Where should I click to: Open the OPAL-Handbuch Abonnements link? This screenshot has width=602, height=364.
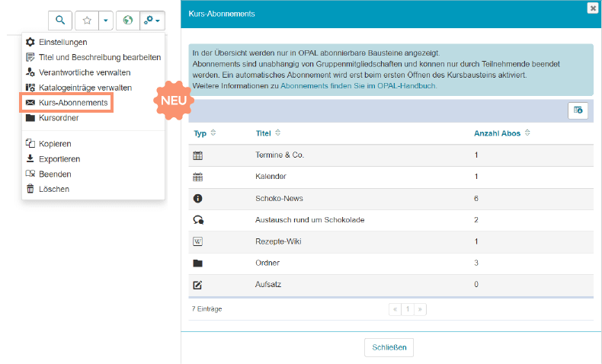[358, 86]
